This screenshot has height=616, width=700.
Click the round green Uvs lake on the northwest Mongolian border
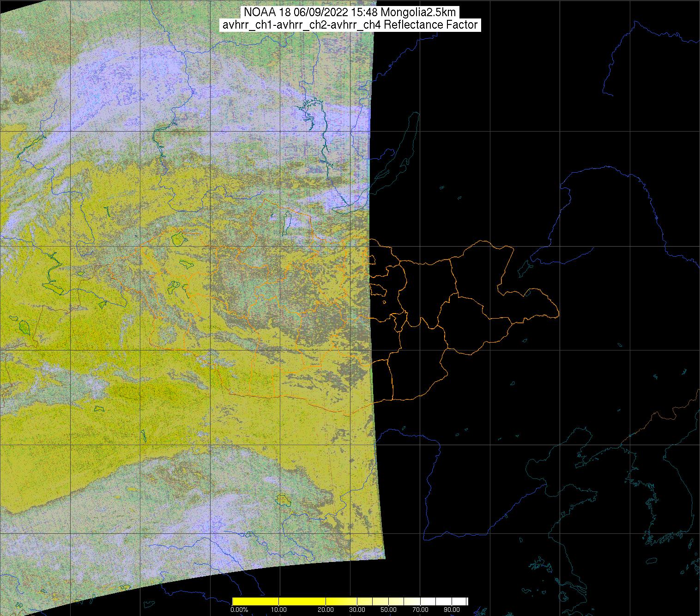point(177,239)
